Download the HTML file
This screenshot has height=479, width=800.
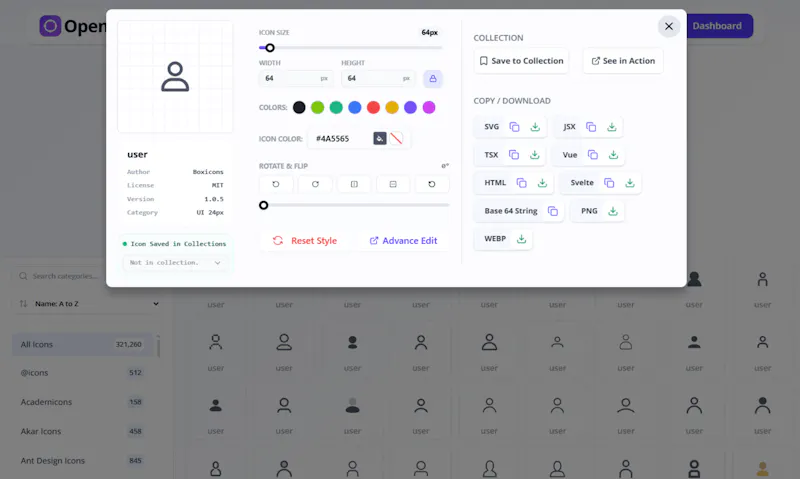click(542, 183)
